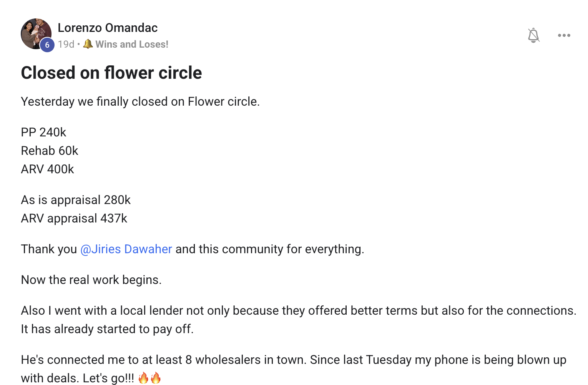The width and height of the screenshot is (588, 385).
Task: Click the second fire emoji at the post end
Action: pos(156,378)
